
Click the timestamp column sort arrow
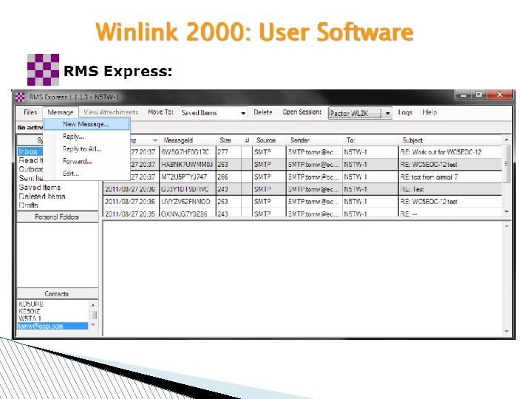tap(154, 140)
